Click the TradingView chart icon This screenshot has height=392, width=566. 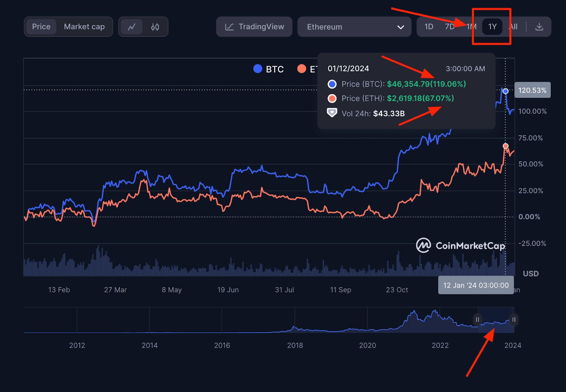point(229,27)
